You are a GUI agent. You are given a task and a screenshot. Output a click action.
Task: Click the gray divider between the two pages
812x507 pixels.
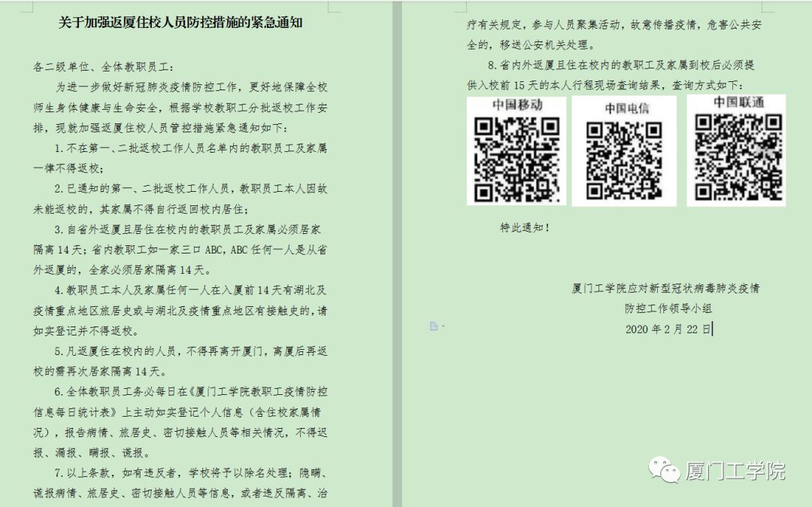398,254
